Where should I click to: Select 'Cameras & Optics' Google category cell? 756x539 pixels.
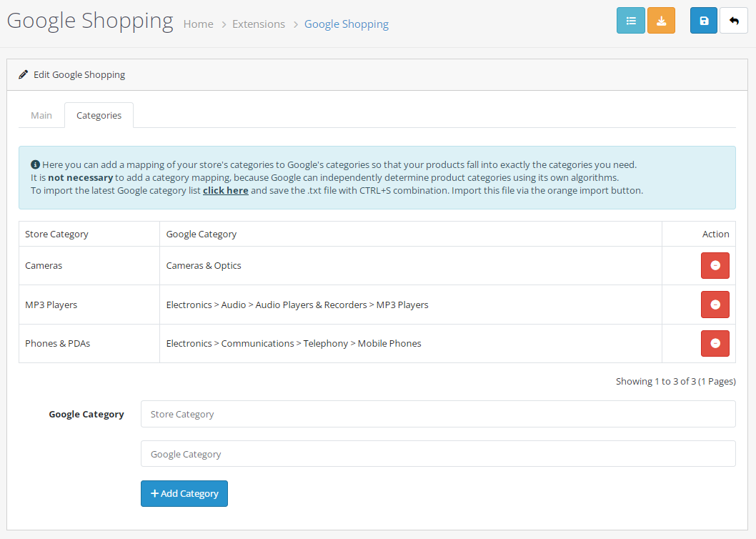click(411, 265)
